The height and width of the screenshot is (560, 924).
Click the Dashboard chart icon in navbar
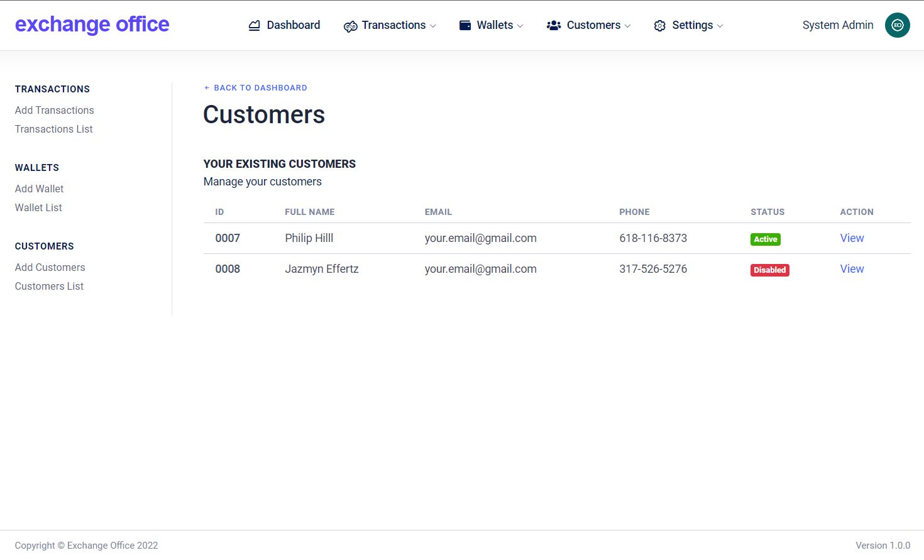point(254,26)
